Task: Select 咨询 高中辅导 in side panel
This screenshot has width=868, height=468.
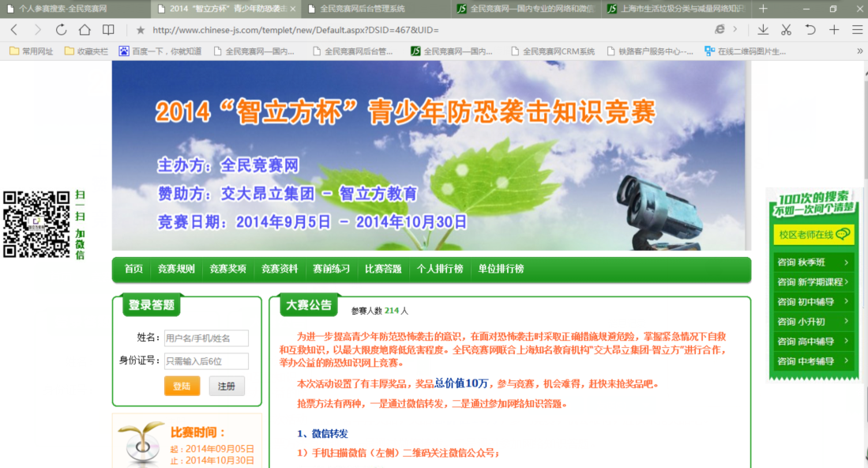Action: 814,342
